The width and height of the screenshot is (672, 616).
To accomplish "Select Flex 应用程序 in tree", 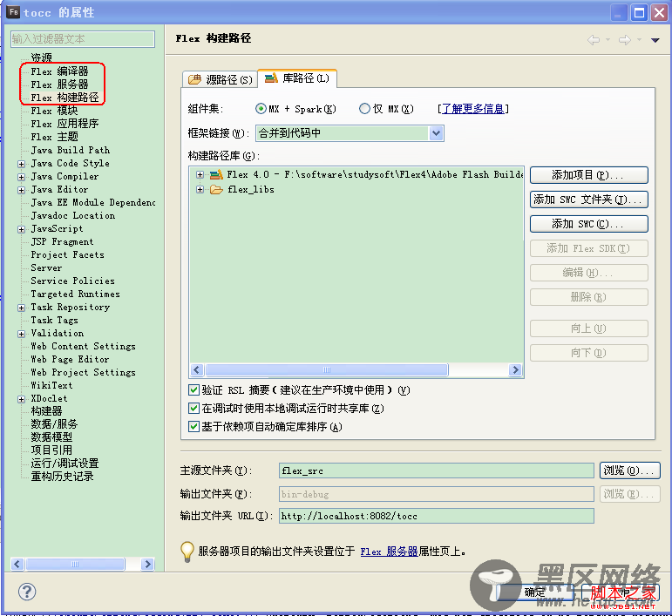I will click(x=64, y=124).
